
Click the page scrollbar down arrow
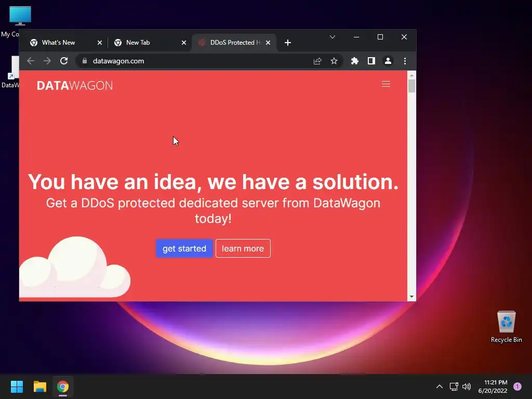tap(411, 297)
